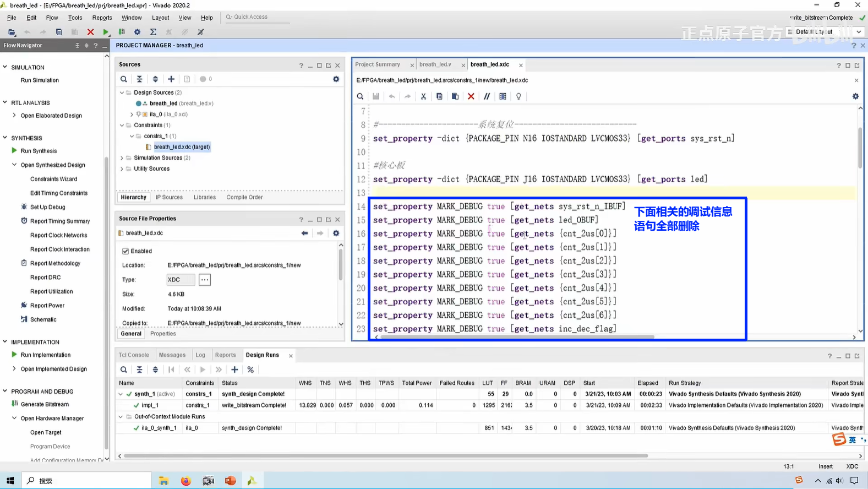Collapse synth_1 run row in Design Runs
Viewport: 868px width, 489px height.
(x=121, y=394)
